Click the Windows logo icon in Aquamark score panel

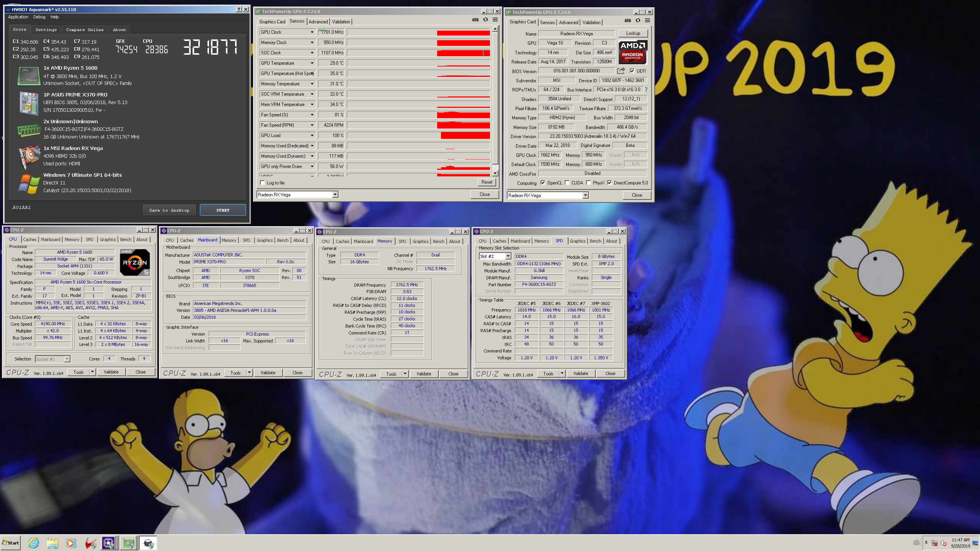pos(29,184)
